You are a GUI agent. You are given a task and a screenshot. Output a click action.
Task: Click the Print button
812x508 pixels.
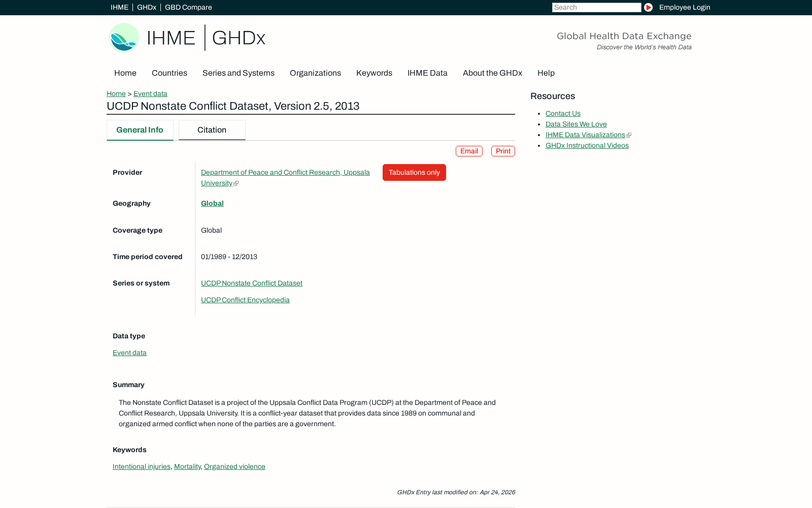(x=503, y=151)
